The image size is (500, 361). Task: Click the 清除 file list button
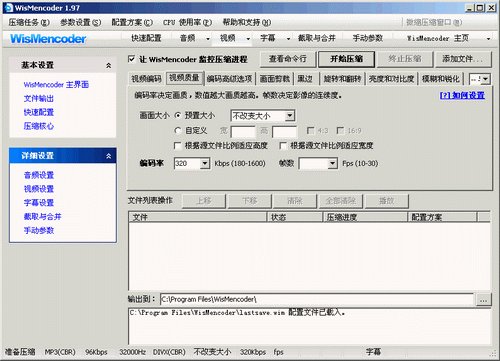295,201
